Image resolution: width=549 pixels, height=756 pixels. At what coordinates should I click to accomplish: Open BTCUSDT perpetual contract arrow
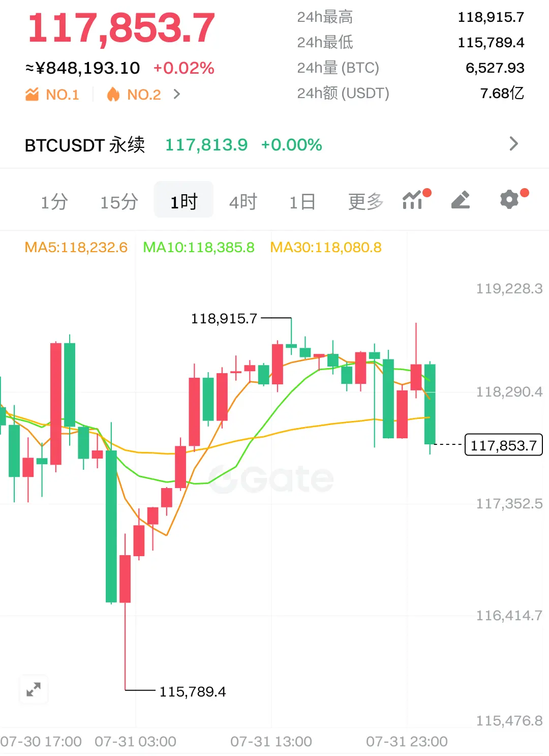tap(513, 144)
